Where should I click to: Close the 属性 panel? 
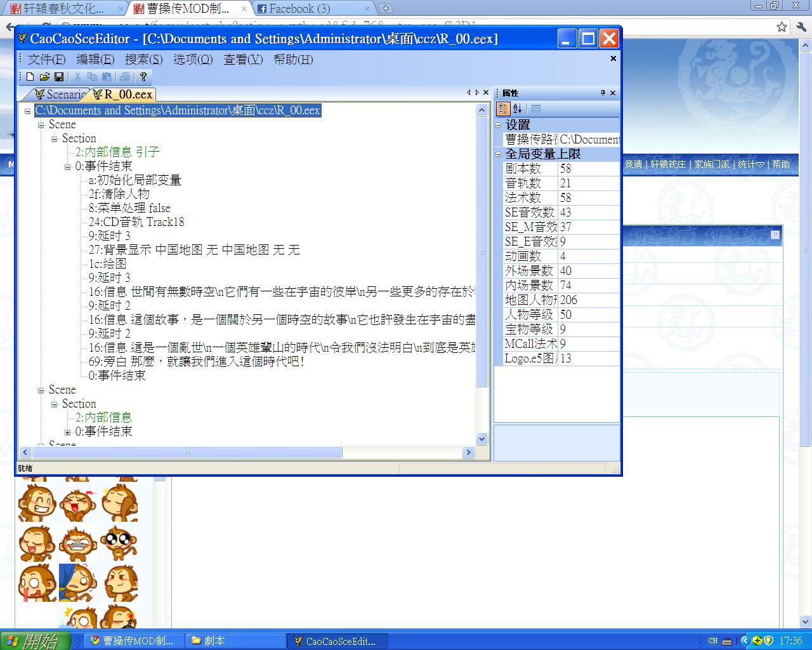[x=613, y=93]
